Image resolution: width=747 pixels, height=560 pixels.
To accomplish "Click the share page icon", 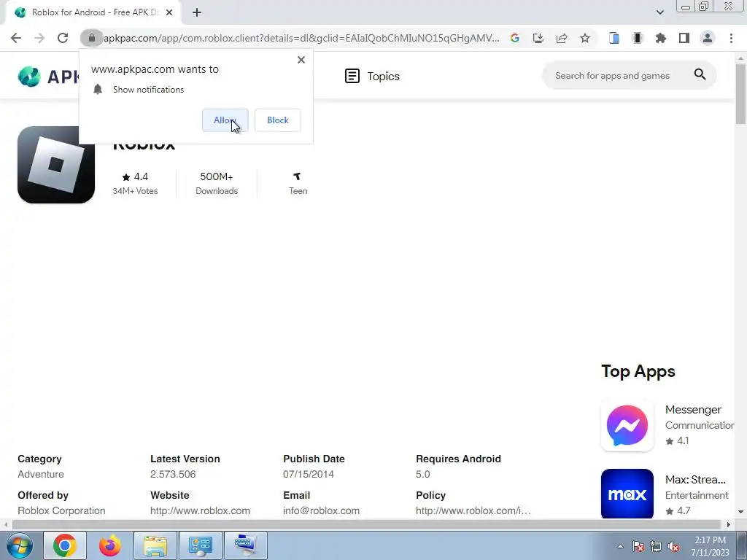I will tap(562, 38).
